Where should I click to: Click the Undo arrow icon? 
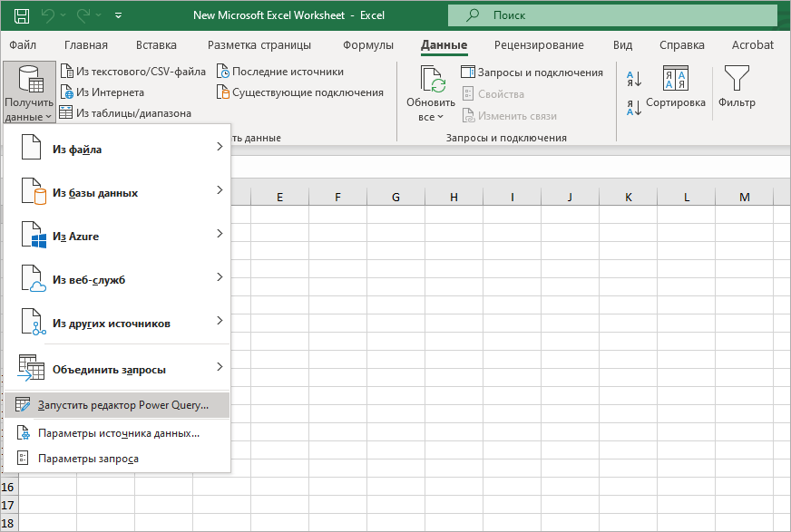click(x=48, y=15)
